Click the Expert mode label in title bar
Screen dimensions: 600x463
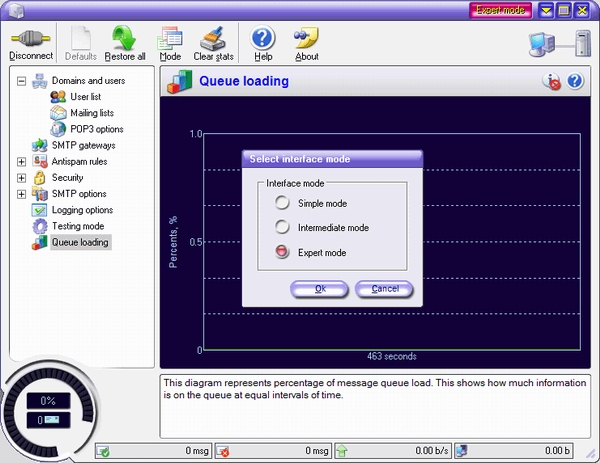(x=499, y=10)
